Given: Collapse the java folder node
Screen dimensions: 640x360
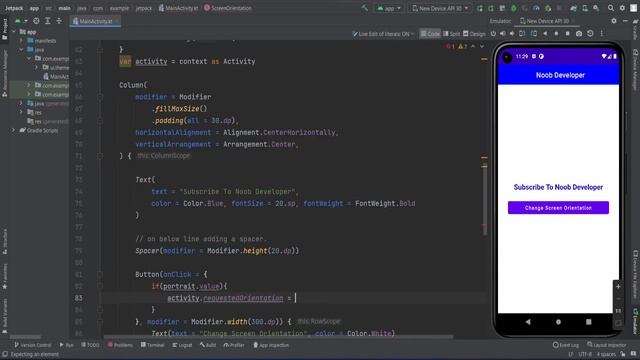Looking at the screenshot, I should 21,50.
